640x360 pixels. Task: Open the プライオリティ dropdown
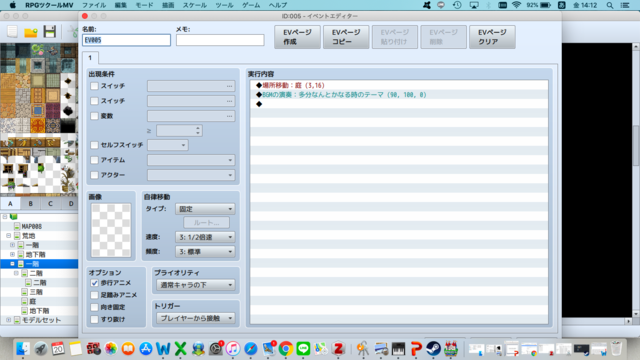(x=196, y=285)
